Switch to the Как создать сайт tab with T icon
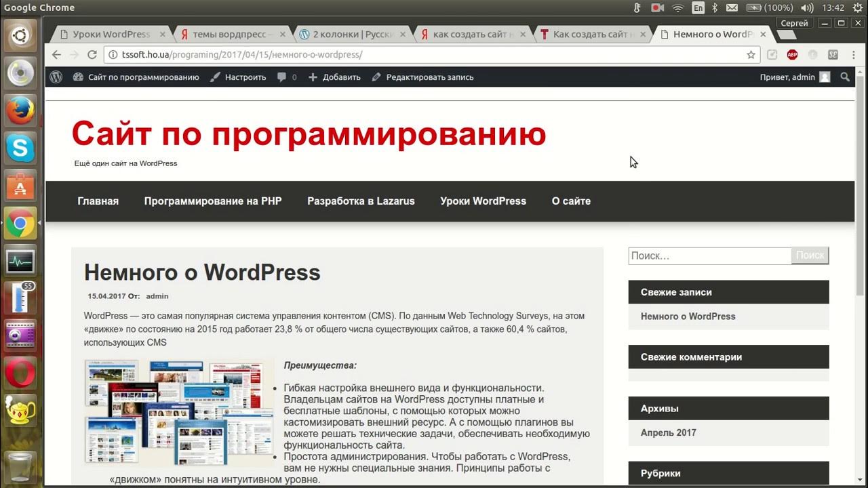Image resolution: width=868 pixels, height=488 pixels. tap(593, 34)
